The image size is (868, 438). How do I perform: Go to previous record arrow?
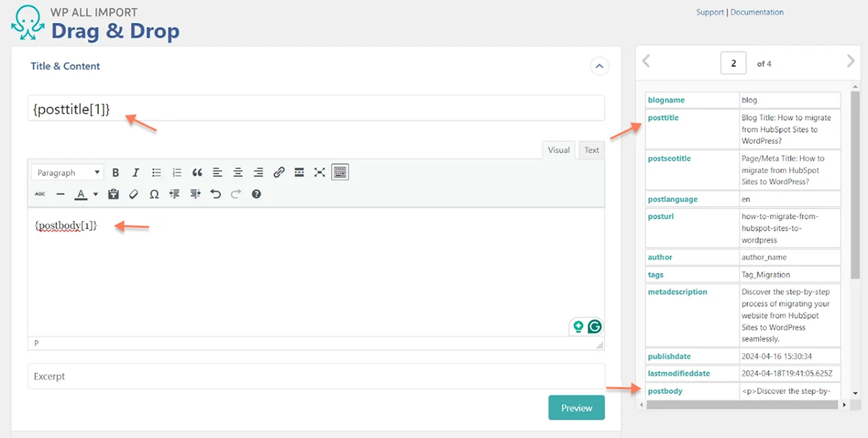[646, 62]
